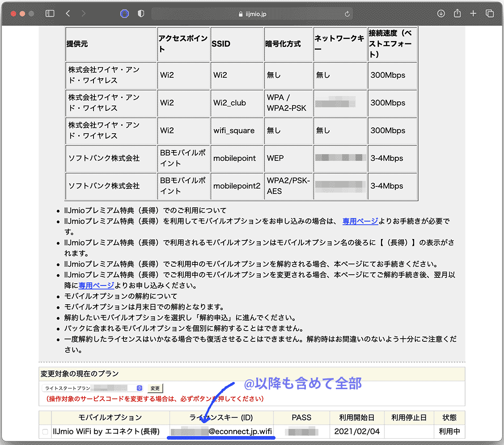504x445 pixels.
Task: Open the blue extension icon in toolbar
Action: [x=124, y=13]
